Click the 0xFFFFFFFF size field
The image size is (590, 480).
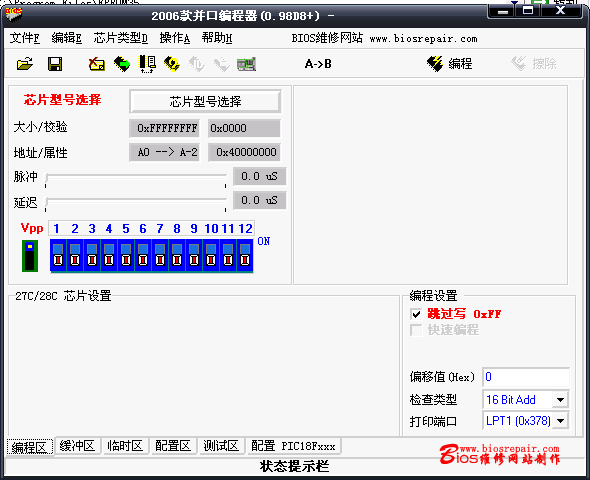coord(164,128)
